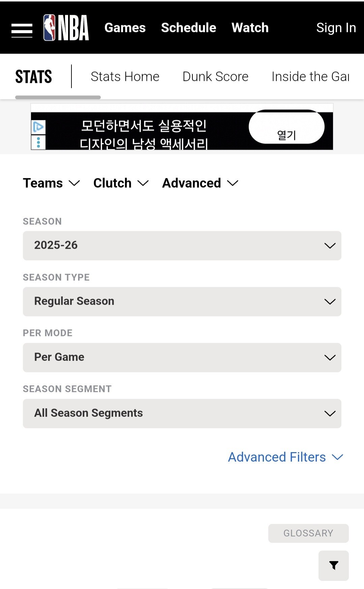Expand the Advanced Filters section
Image resolution: width=364 pixels, height=589 pixels.
tap(285, 457)
